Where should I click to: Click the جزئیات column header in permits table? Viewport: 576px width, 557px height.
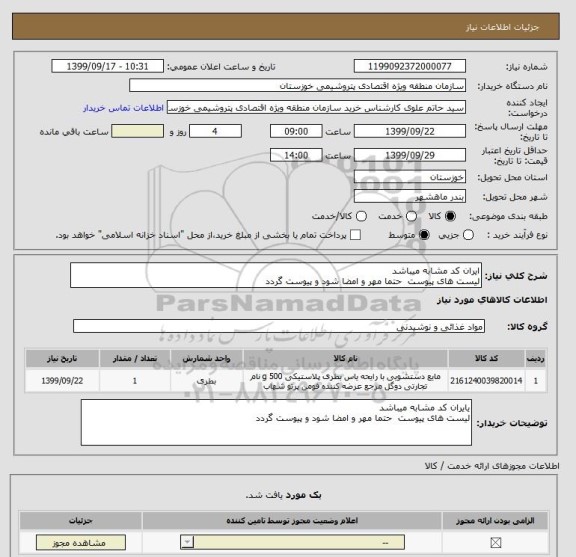tap(80, 521)
